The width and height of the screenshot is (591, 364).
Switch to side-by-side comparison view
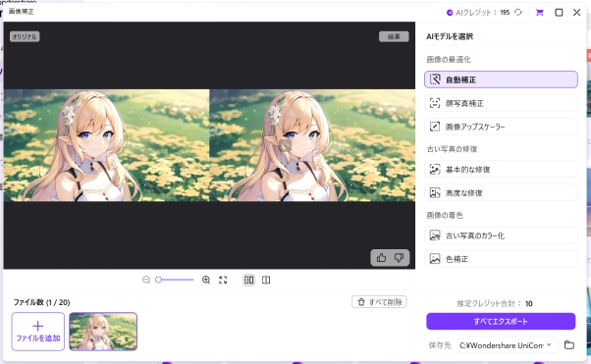248,280
